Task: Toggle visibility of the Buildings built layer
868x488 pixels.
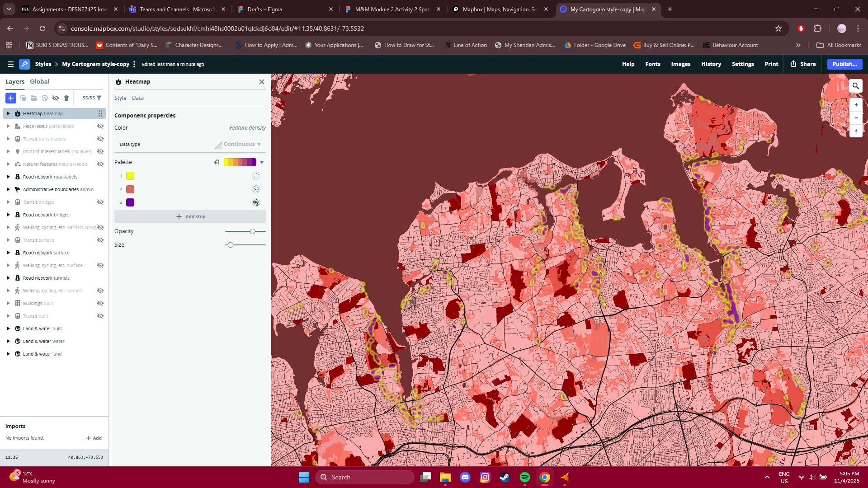Action: coord(100,303)
